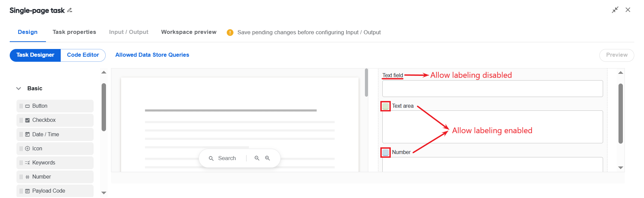Toggle the Text area labeling checkbox
Image resolution: width=644 pixels, height=198 pixels.
tap(386, 106)
